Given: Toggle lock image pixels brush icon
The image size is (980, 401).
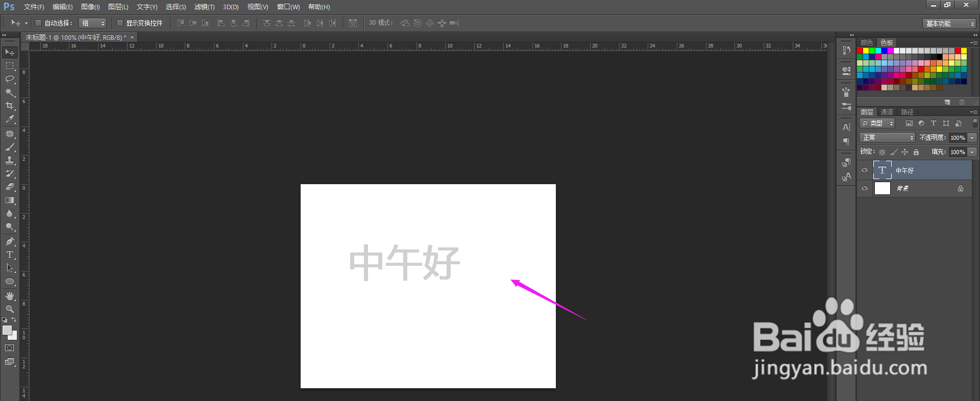Looking at the screenshot, I should pos(893,152).
